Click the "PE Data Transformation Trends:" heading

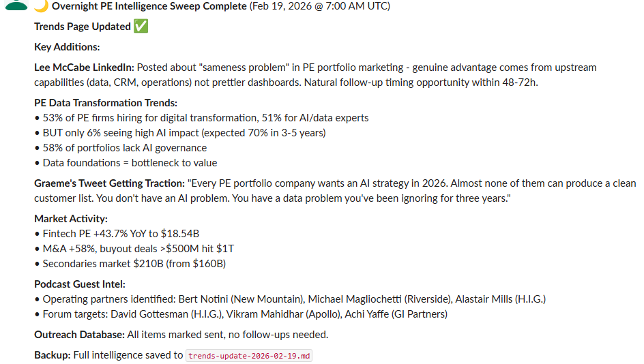point(106,103)
